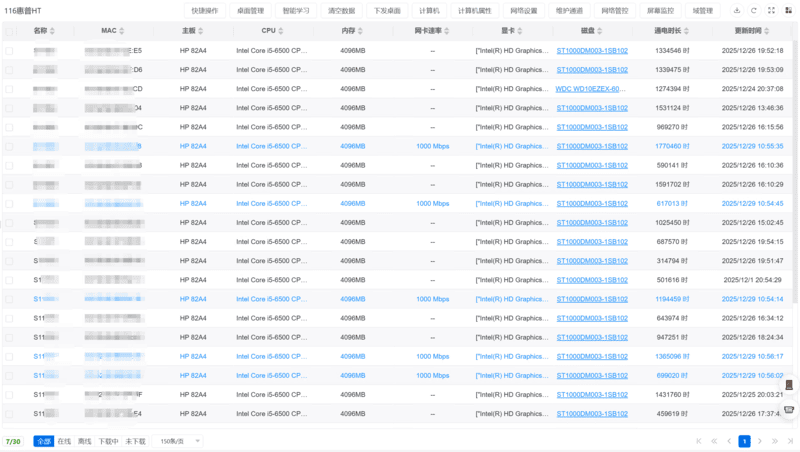Check the checkbox of the WDC disk row
The width and height of the screenshot is (800, 452).
coord(10,88)
